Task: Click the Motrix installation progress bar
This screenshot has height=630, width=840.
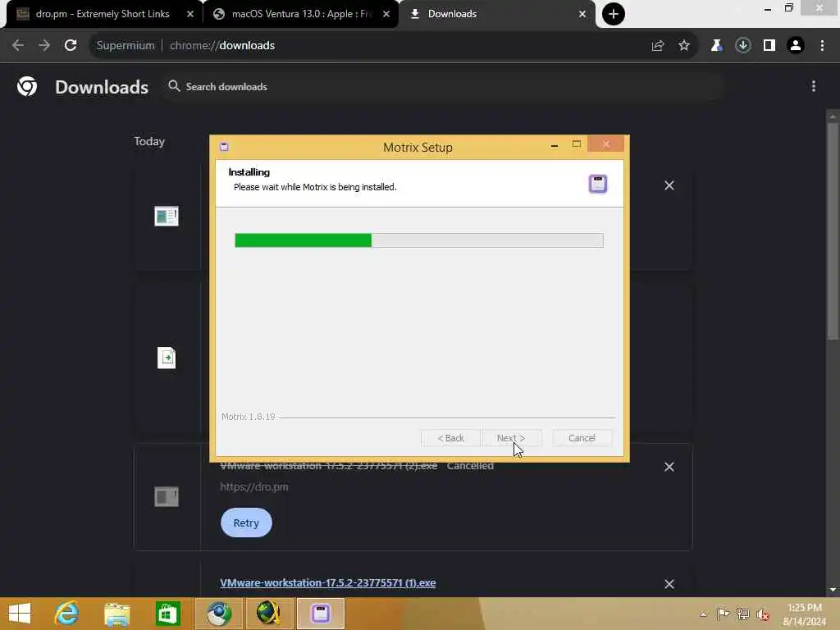Action: (419, 240)
